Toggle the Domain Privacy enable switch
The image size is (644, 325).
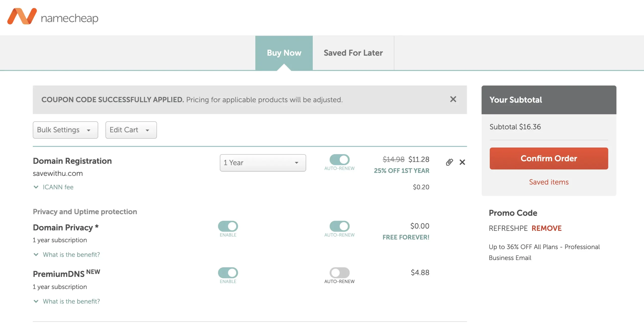tap(228, 226)
